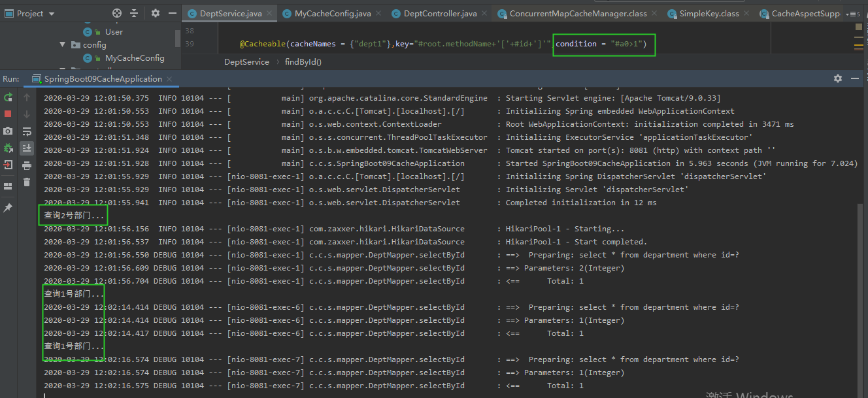Close the SimpleKey.class tab
Viewport: 868px width, 398px height.
click(x=748, y=13)
